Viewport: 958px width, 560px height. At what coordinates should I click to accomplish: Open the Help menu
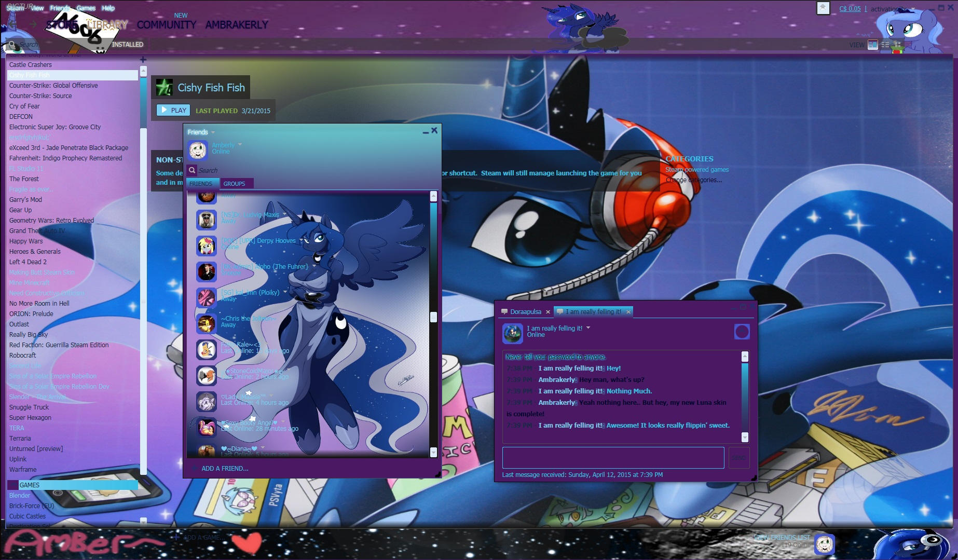click(108, 8)
